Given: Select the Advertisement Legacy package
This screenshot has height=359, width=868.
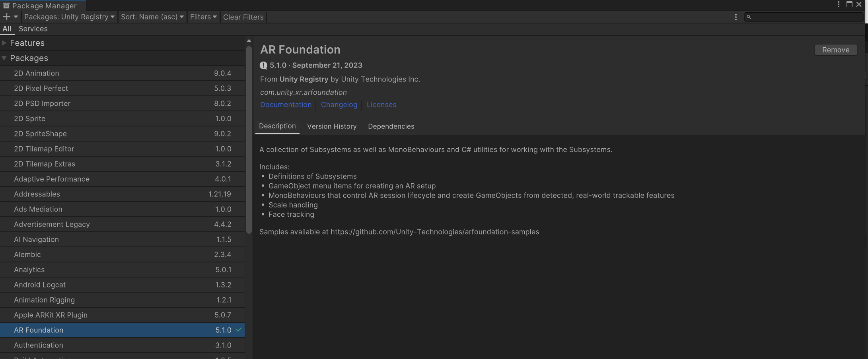Looking at the screenshot, I should 122,224.
